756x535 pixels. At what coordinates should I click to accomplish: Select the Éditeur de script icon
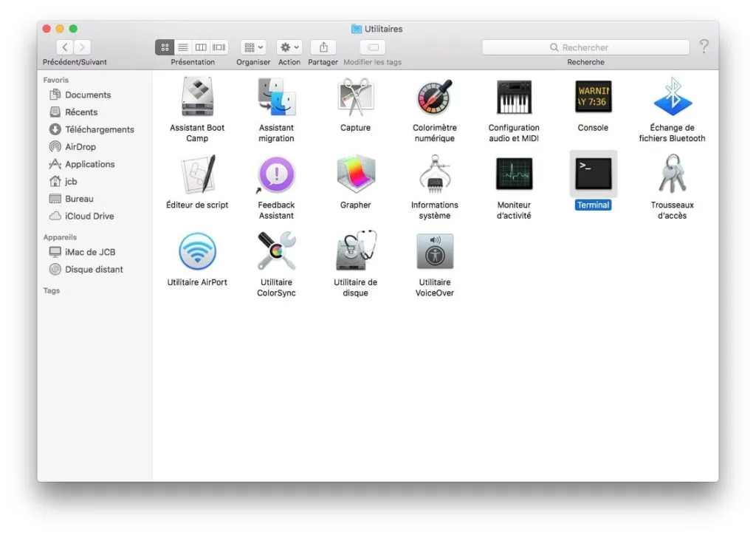(197, 174)
